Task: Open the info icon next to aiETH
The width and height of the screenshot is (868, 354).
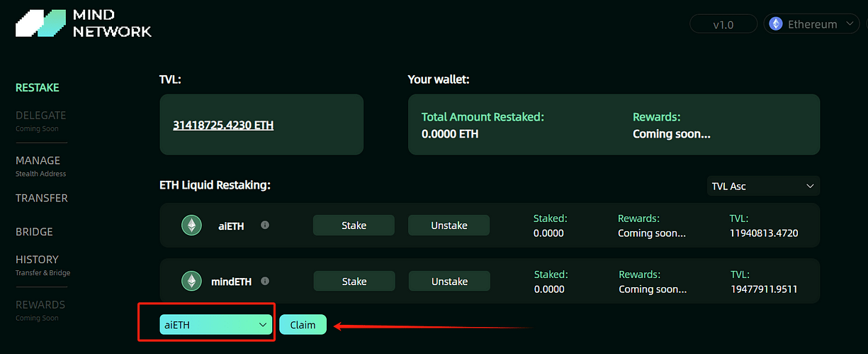Action: coord(265,225)
